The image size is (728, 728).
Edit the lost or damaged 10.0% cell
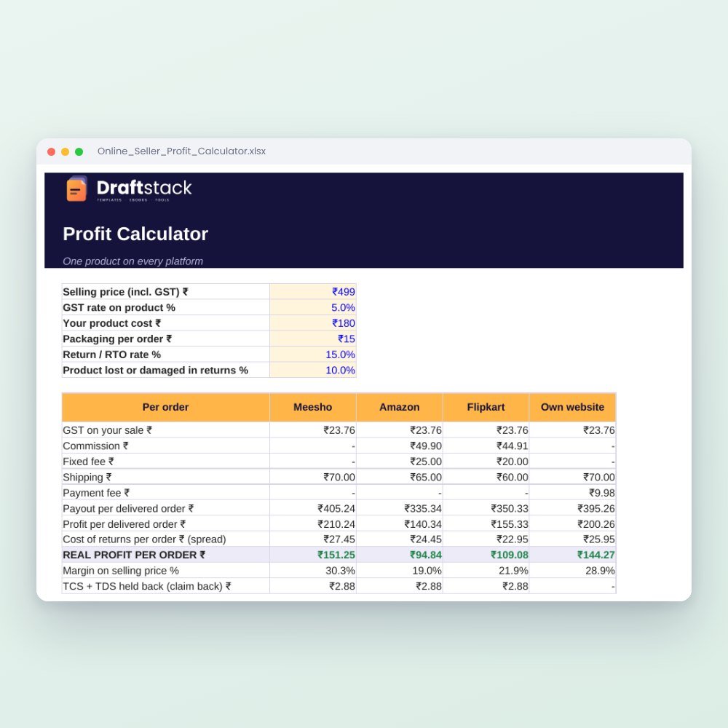[313, 370]
